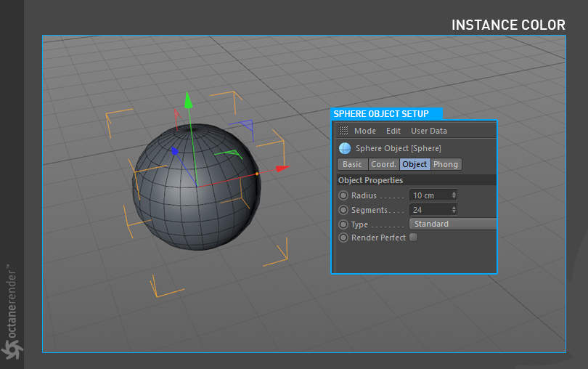Image resolution: width=588 pixels, height=369 pixels.
Task: Click the panel grip handle icon
Action: (x=344, y=131)
